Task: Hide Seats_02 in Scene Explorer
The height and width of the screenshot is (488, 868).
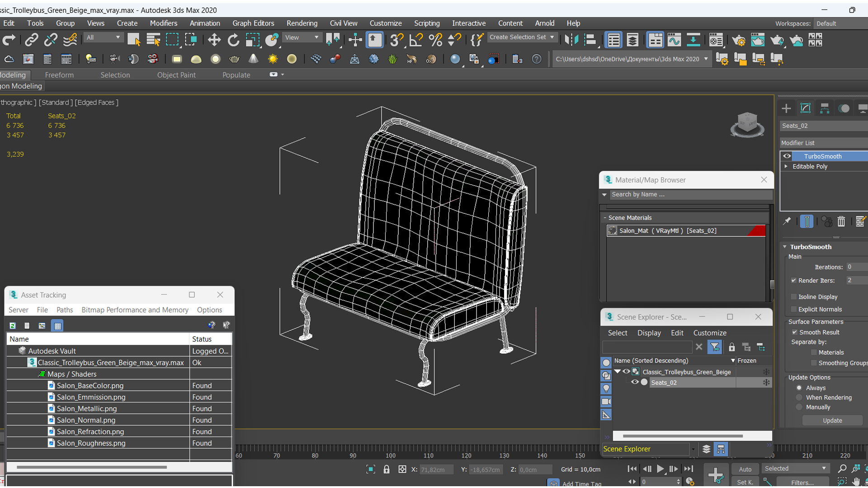Action: [x=634, y=382]
